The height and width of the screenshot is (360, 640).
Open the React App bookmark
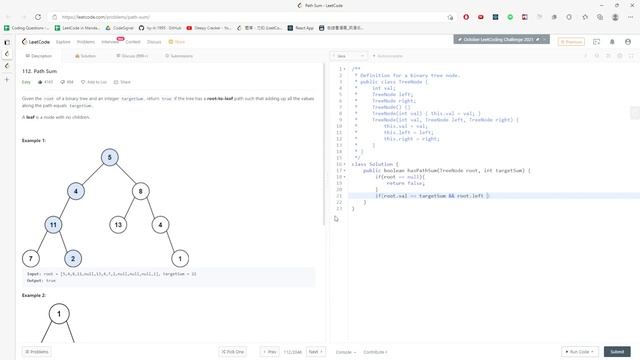tap(301, 28)
